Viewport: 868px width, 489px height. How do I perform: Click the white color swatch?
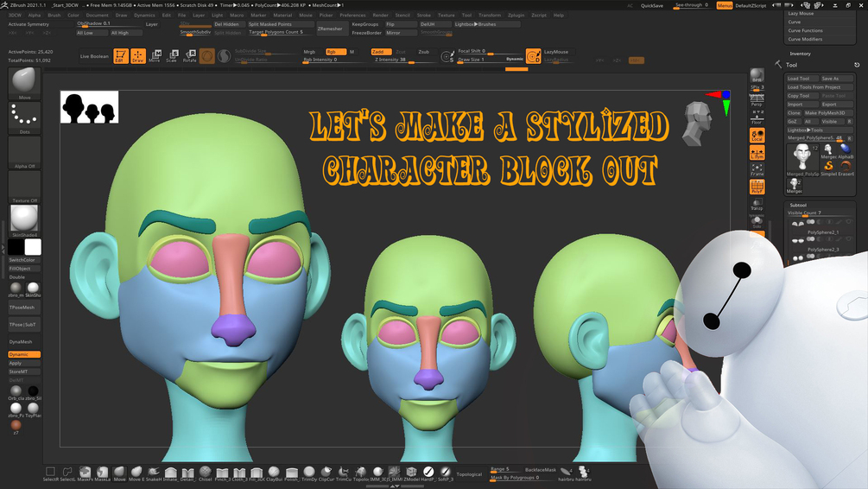33,247
